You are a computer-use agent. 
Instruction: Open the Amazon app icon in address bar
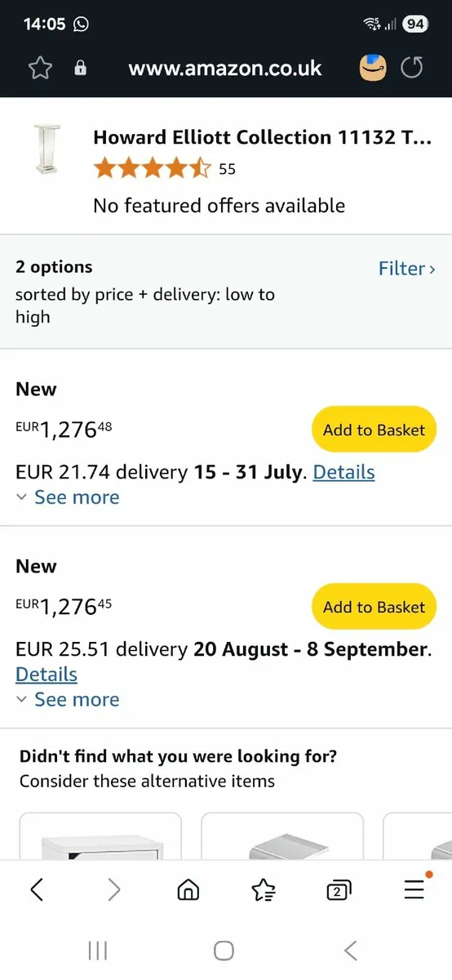373,68
